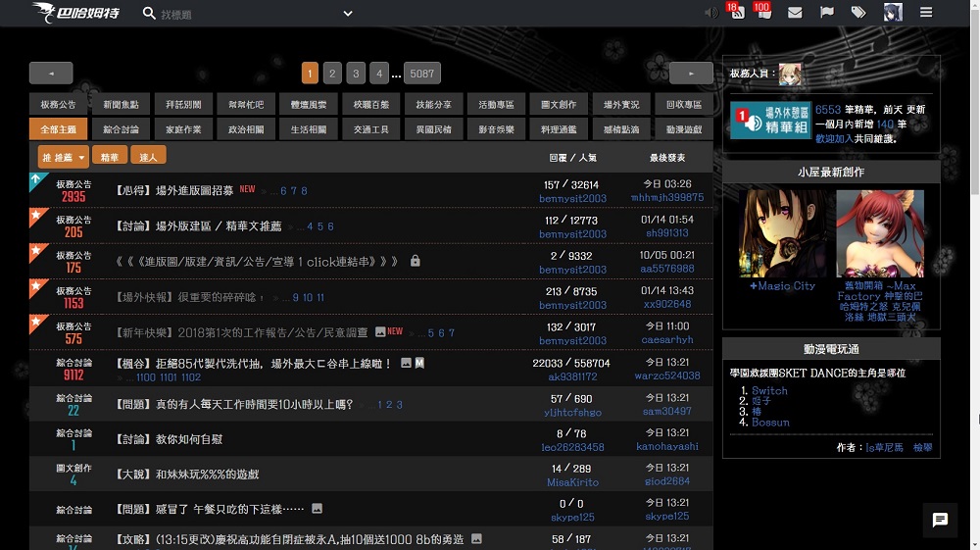This screenshot has width=980, height=550.
Task: Select the 綜合討論 tab
Action: click(122, 129)
